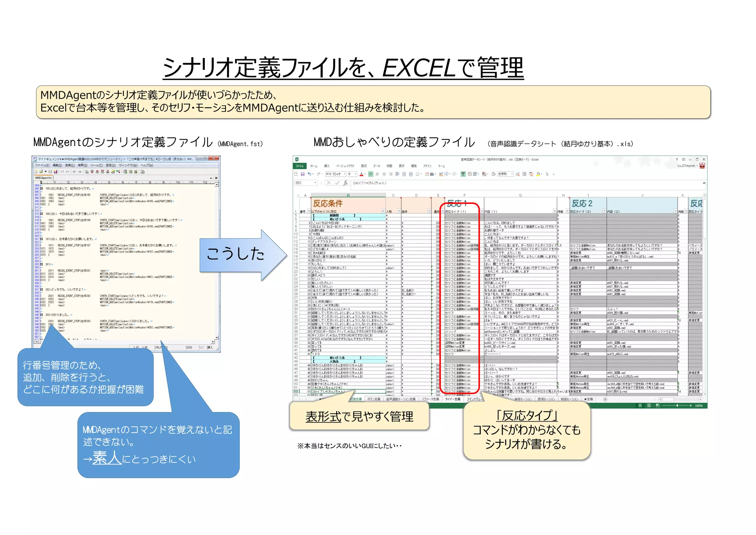This screenshot has width=756, height=535.
Task: Open the 検索(S) menu in text editor
Action: (x=82, y=165)
